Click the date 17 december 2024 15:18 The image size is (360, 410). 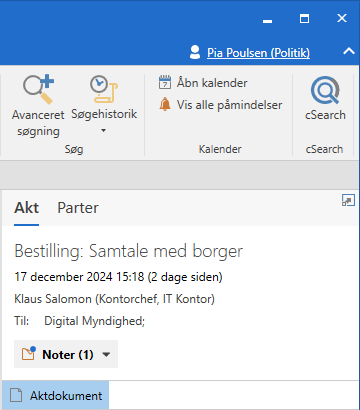(79, 277)
